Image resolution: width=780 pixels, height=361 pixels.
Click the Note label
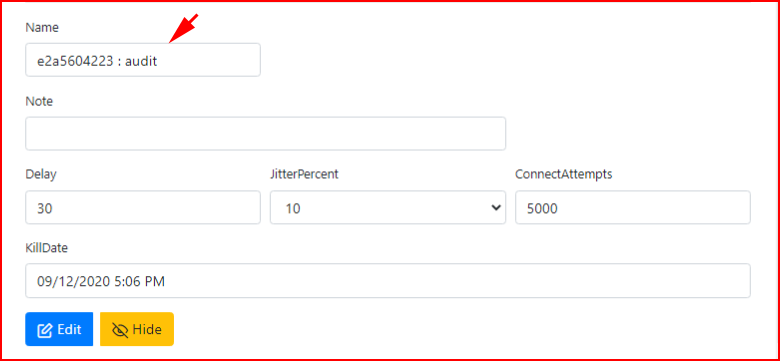[39, 101]
